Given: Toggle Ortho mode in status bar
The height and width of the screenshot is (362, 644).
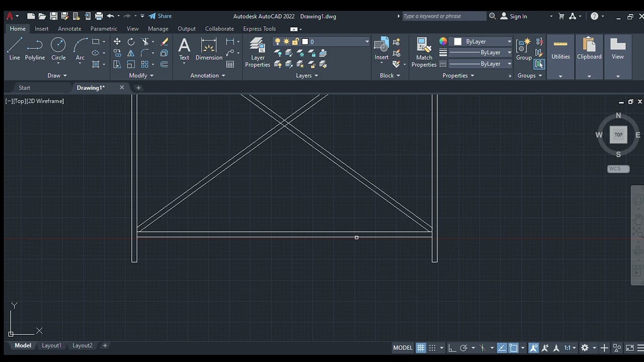Looking at the screenshot, I should (x=452, y=348).
